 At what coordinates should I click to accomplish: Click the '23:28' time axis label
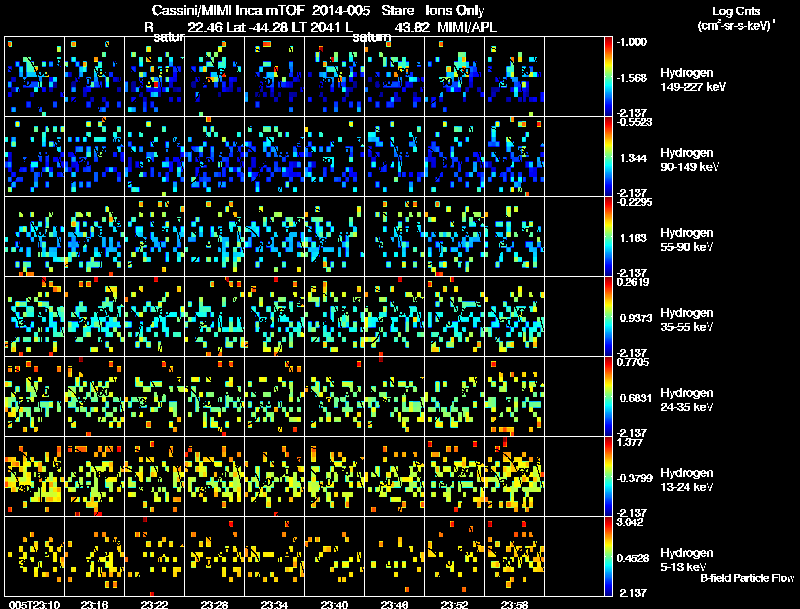click(x=214, y=604)
